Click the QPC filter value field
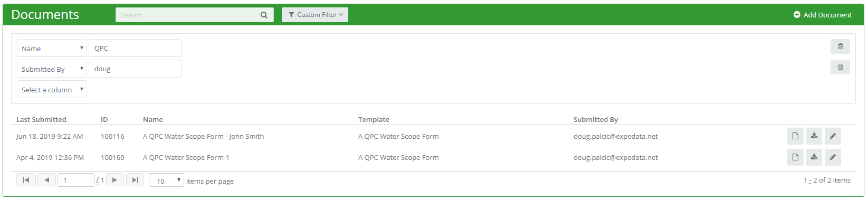Viewport: 868px width, 200px height. (x=135, y=48)
